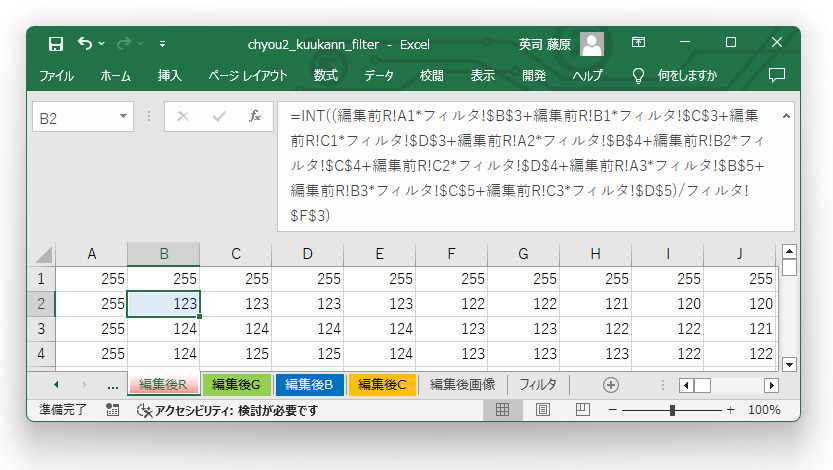This screenshot has height=470, width=833.
Task: Collapse the formula bar with chevron
Action: pyautogui.click(x=785, y=116)
